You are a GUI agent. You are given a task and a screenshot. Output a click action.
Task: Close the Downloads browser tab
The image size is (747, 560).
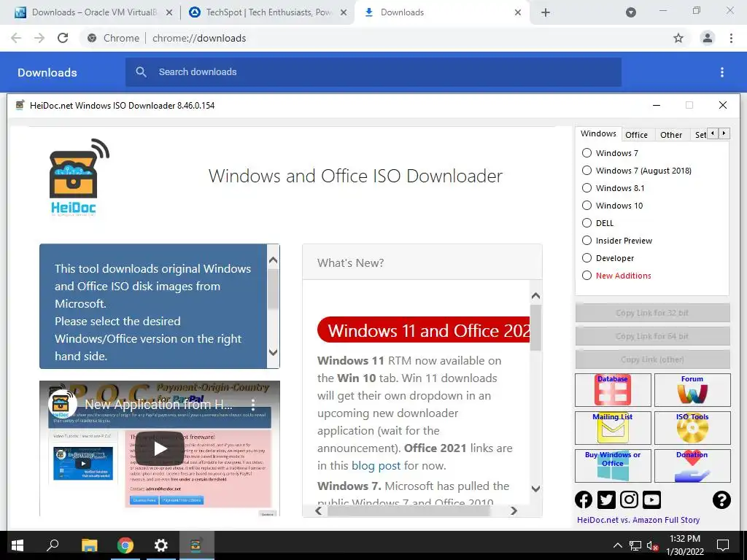(x=518, y=12)
